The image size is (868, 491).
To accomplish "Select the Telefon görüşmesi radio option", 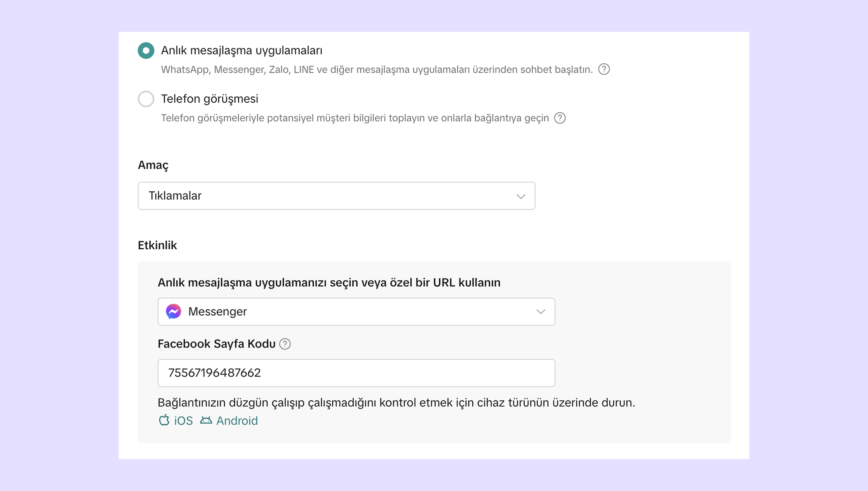I will 146,99.
